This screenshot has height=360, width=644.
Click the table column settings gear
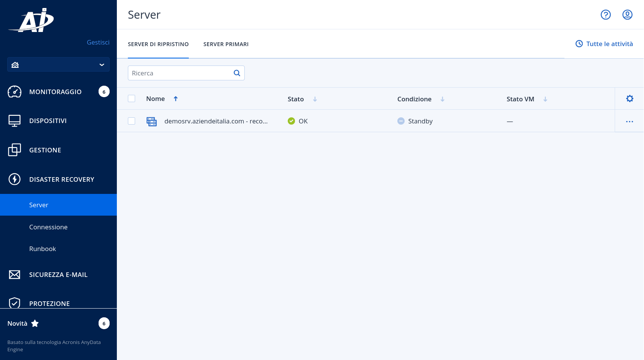tap(630, 99)
